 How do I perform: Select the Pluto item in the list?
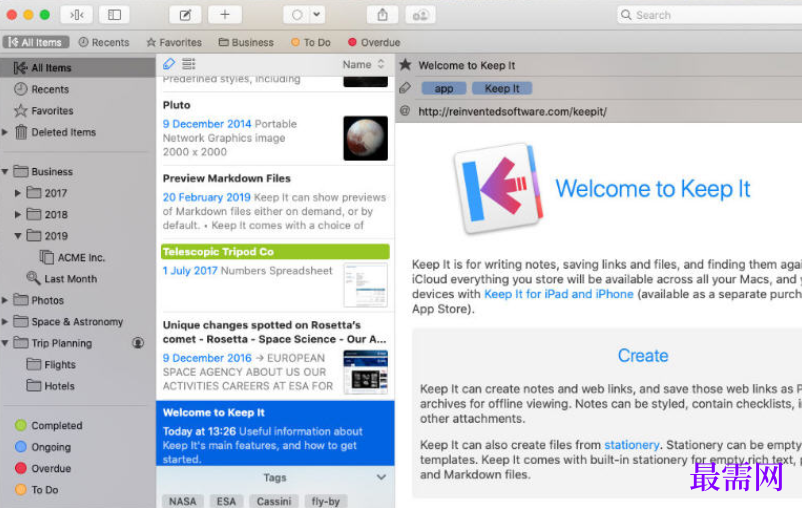[275, 129]
